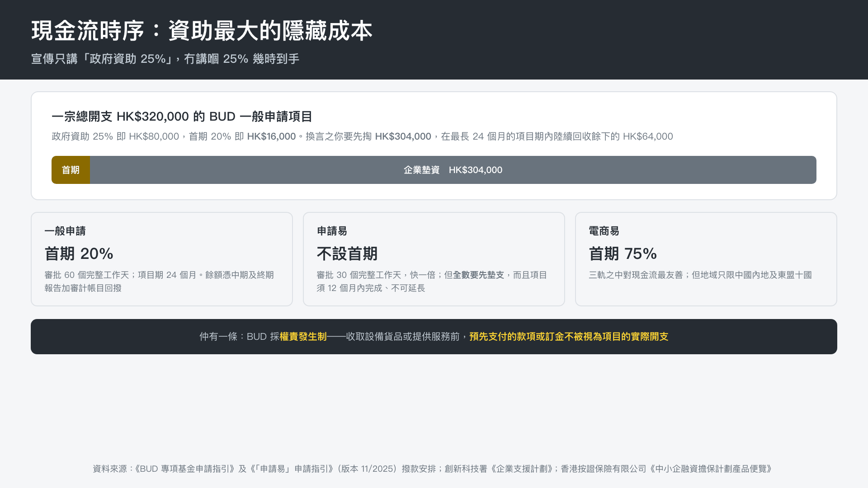
Task: Click the slide title 現金流時序：資助最大的隱藏成本
Action: pos(202,31)
